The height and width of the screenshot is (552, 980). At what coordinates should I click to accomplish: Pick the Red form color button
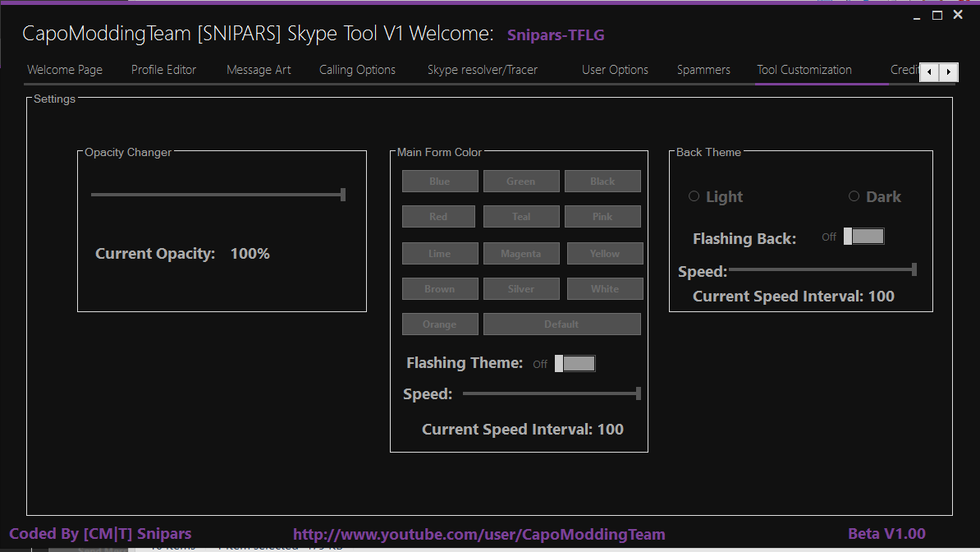pyautogui.click(x=438, y=217)
